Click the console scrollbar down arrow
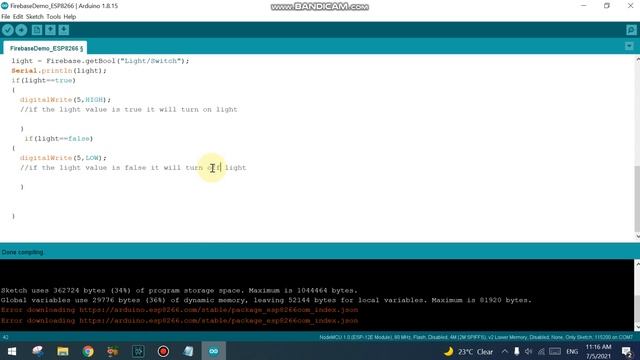Viewport: 640px width, 360px height. click(x=637, y=327)
